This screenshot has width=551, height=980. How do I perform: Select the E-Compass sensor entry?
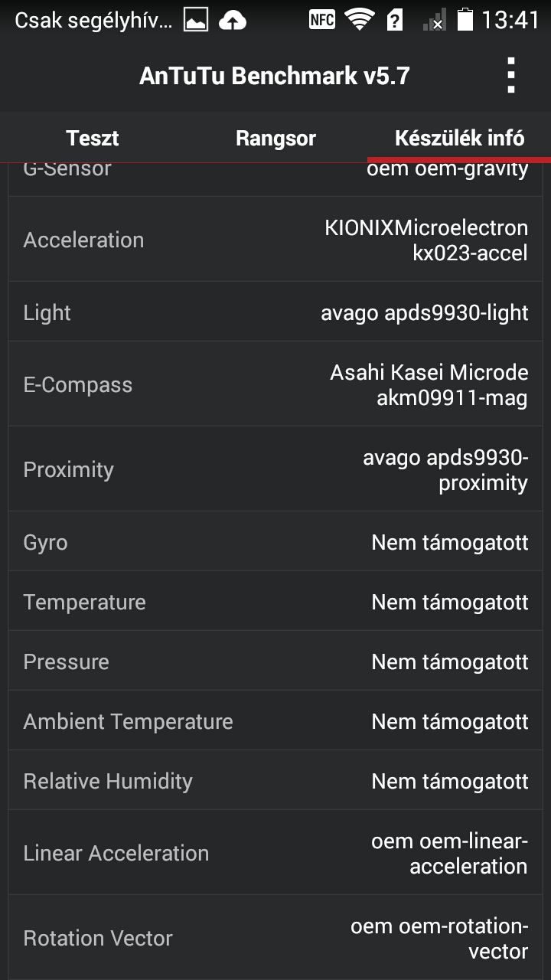pos(275,384)
